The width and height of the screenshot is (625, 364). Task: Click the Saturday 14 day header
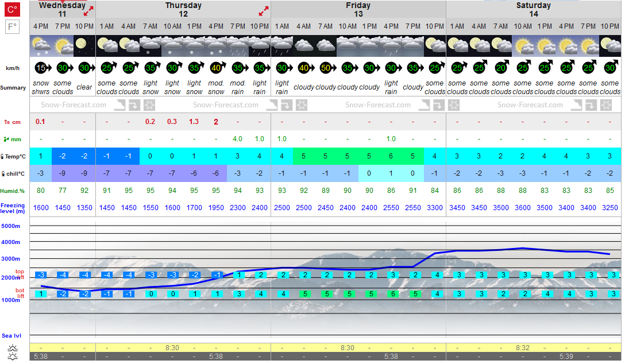tap(533, 10)
